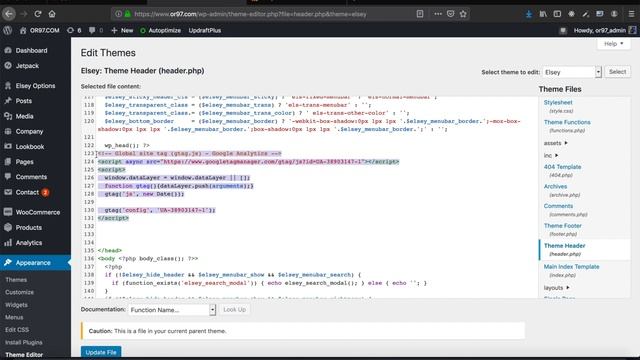Screen dimensions: 640x360
Task: Open comments bubble in admin bar
Action: click(x=96, y=30)
